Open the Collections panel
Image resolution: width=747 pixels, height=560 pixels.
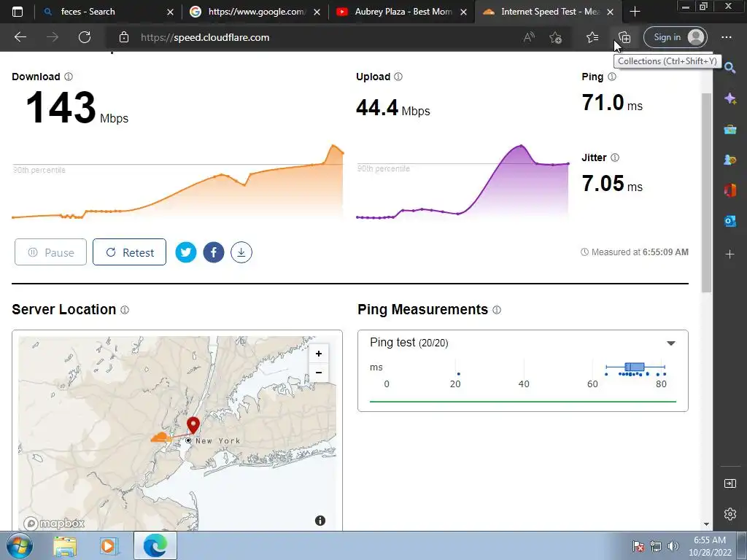click(x=624, y=37)
